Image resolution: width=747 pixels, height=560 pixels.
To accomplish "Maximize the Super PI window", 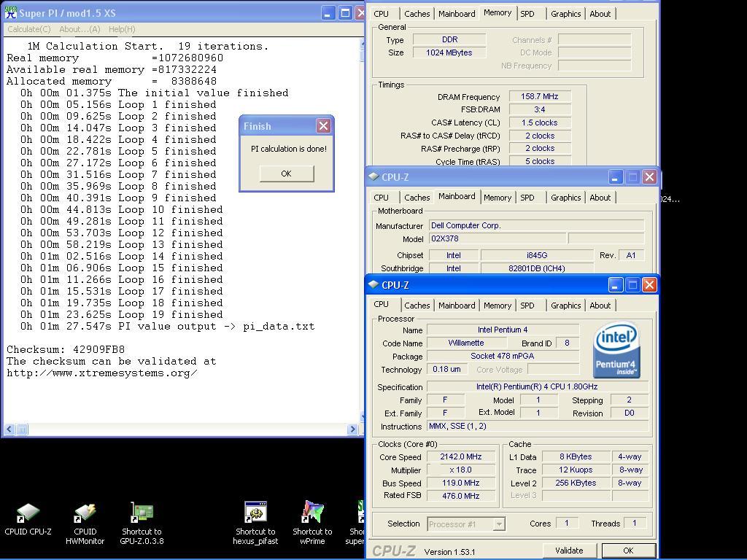I will pyautogui.click(x=345, y=13).
